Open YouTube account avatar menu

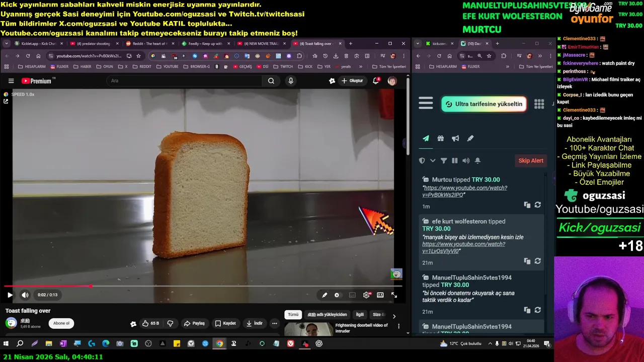click(392, 81)
